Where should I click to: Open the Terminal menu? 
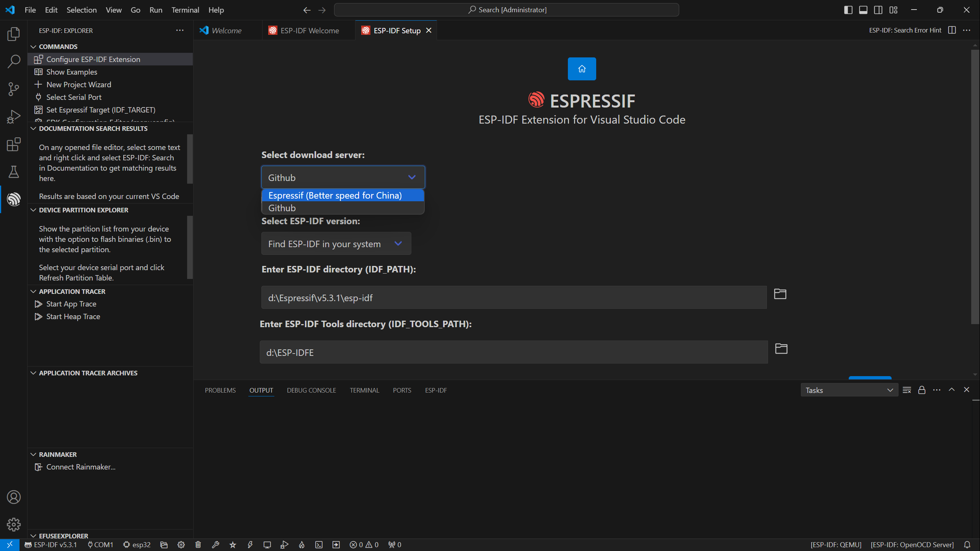pyautogui.click(x=185, y=10)
